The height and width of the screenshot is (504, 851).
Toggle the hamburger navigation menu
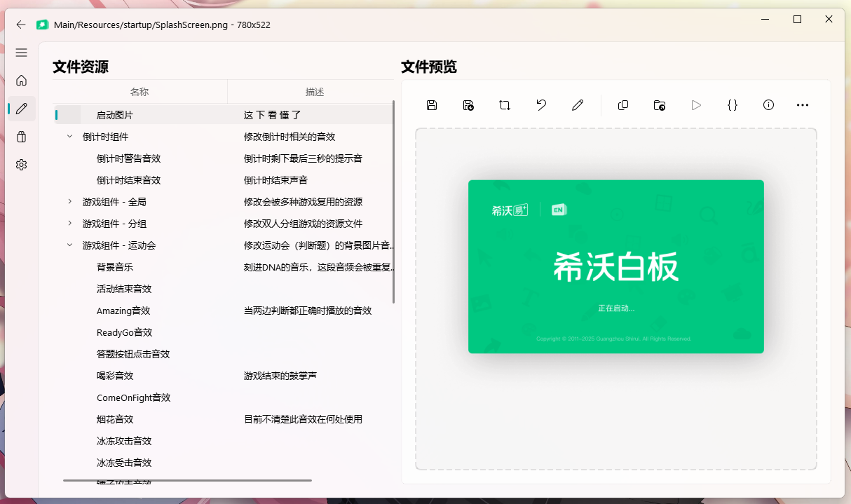(x=22, y=53)
